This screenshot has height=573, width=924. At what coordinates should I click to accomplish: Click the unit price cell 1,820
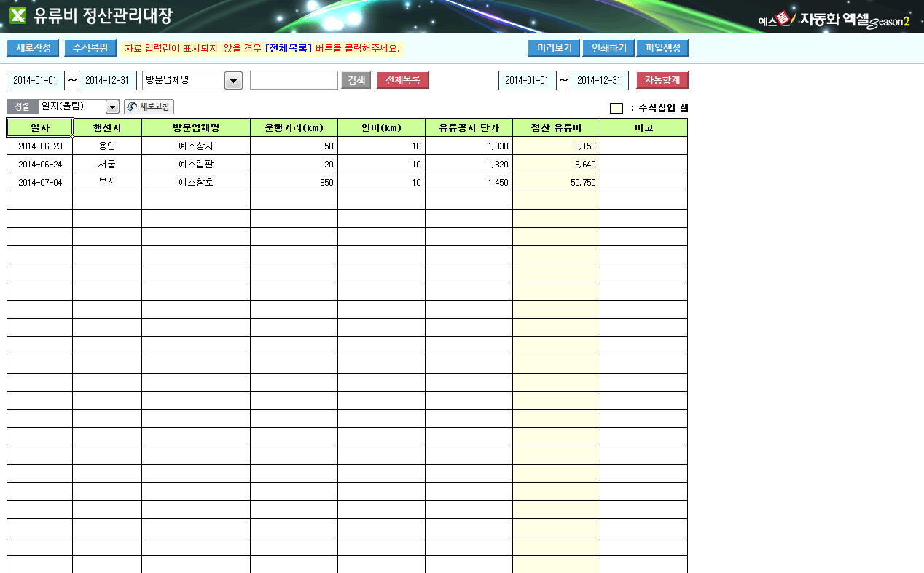tap(469, 164)
